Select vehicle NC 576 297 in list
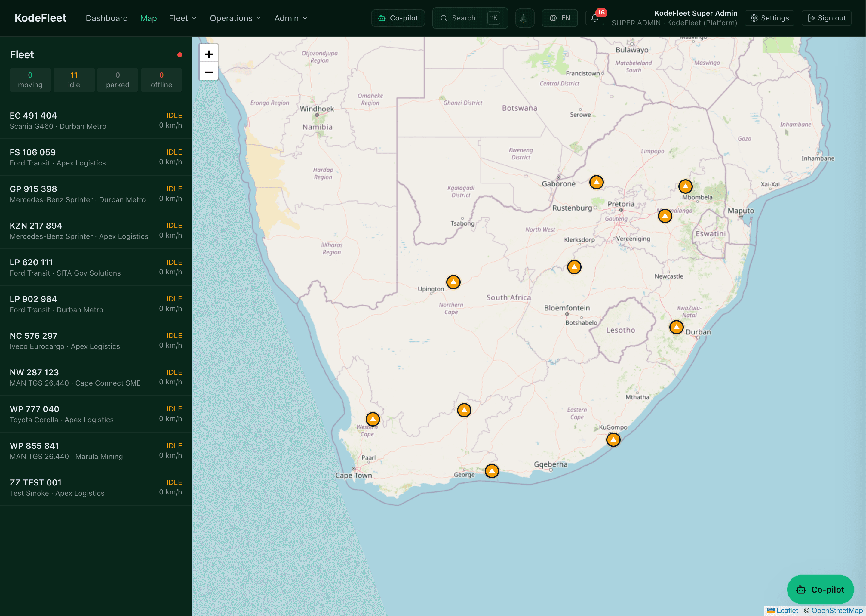This screenshot has height=616, width=866. pyautogui.click(x=96, y=340)
